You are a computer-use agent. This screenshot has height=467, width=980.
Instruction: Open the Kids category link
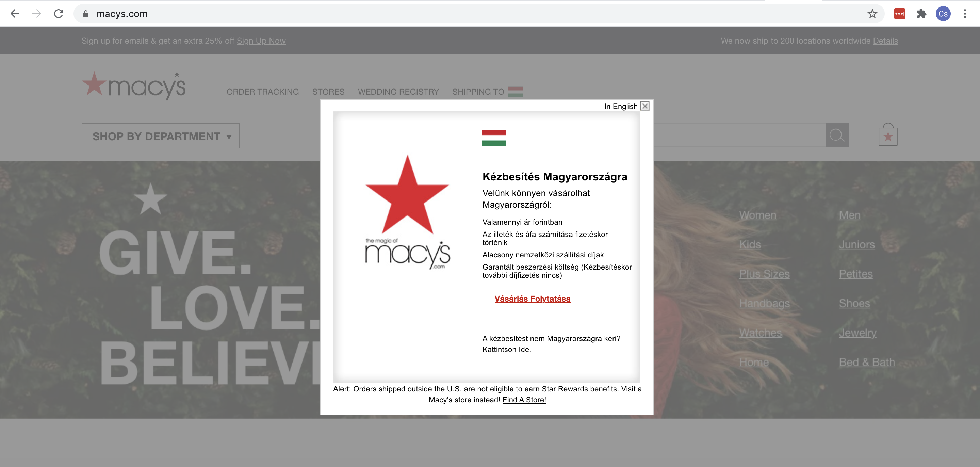750,244
